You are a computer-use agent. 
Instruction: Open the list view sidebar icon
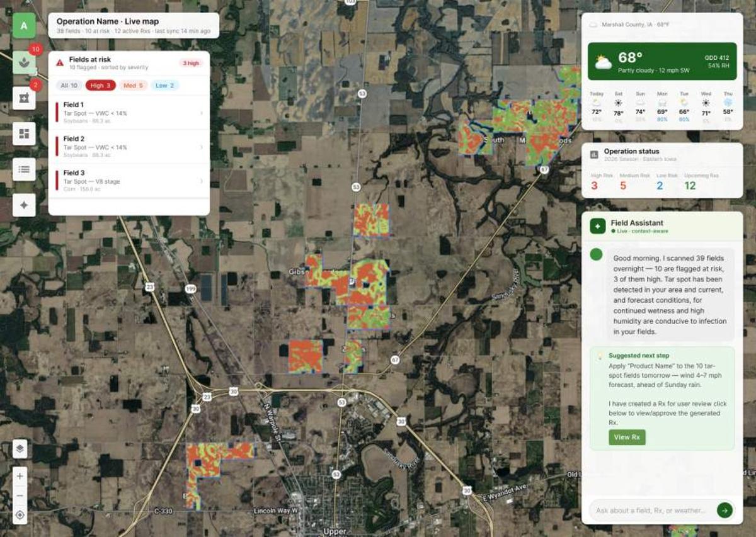pyautogui.click(x=24, y=169)
